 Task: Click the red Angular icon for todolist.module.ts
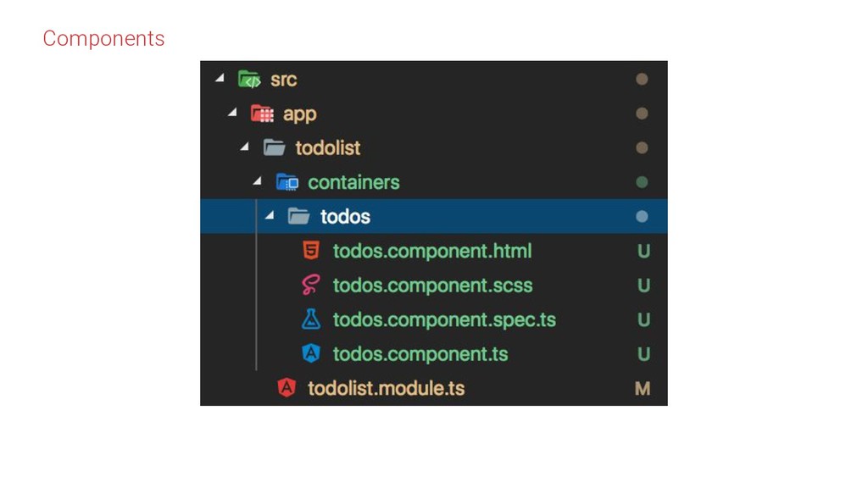[x=287, y=388]
